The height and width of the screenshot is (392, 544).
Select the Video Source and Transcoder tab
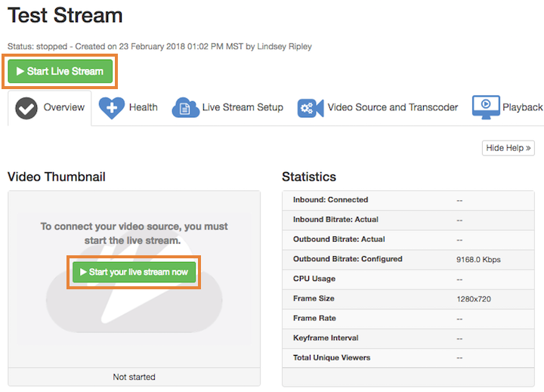tap(392, 107)
